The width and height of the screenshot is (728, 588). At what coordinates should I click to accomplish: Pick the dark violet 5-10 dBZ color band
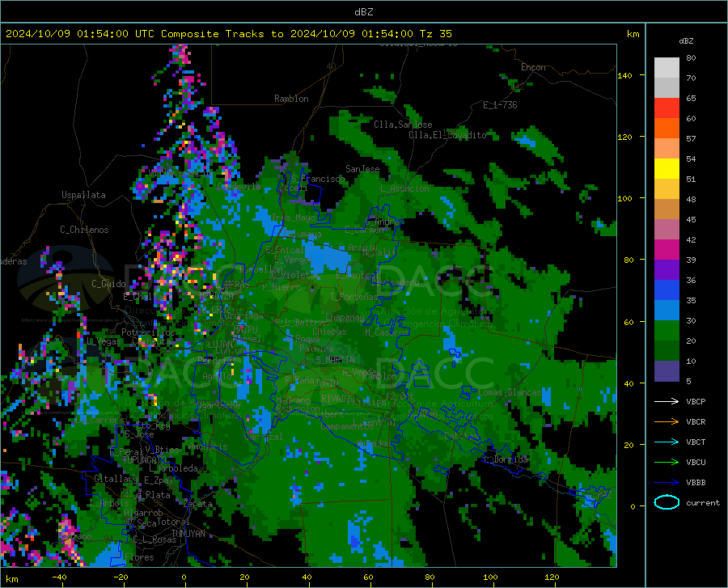[x=667, y=371]
